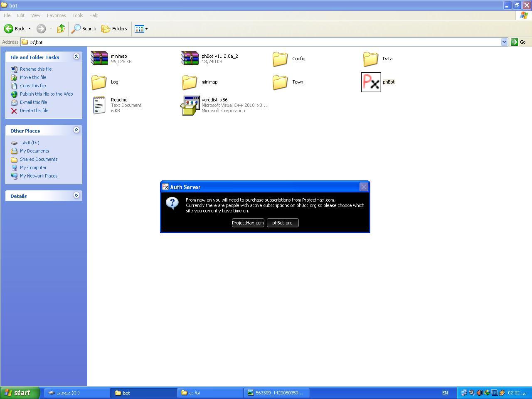Image resolution: width=532 pixels, height=399 pixels.
Task: Open the minimap folder icon
Action: coord(190,82)
